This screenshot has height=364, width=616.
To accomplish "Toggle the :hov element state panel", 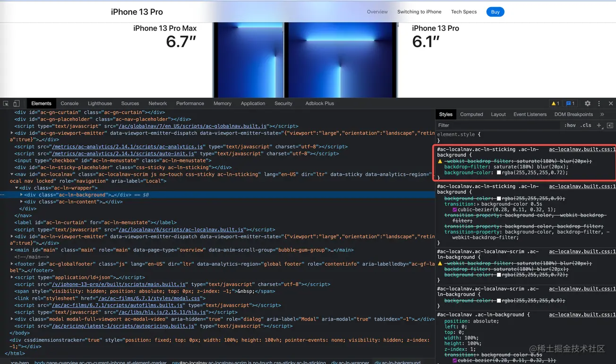I will point(571,125).
